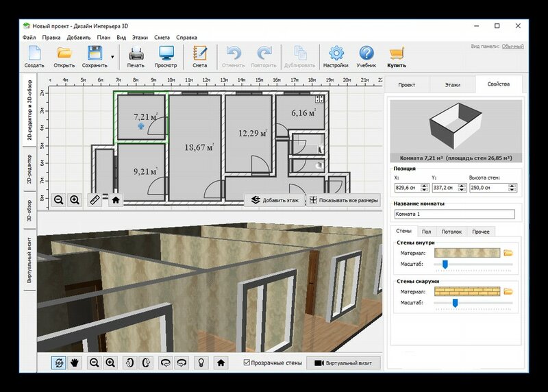Switch to the Проект panel tab
Screen dimensions: 548x392
(x=407, y=84)
